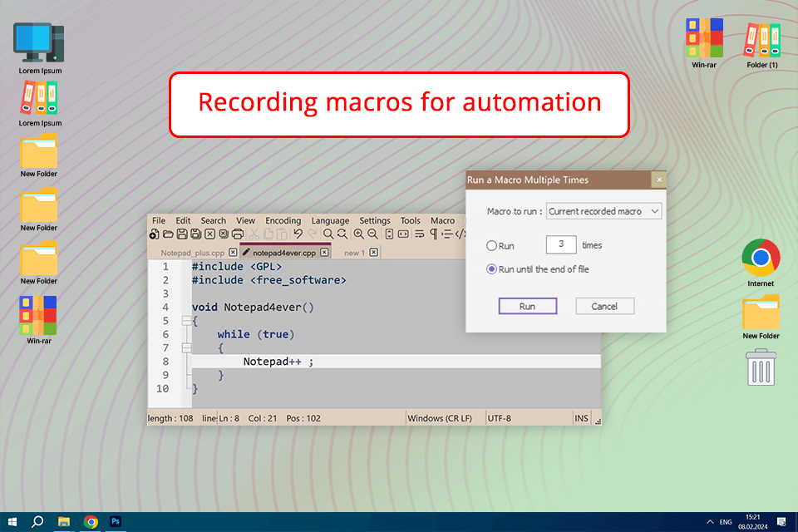Viewport: 798px width, 532px height.
Task: Open the Language menu
Action: [x=330, y=220]
